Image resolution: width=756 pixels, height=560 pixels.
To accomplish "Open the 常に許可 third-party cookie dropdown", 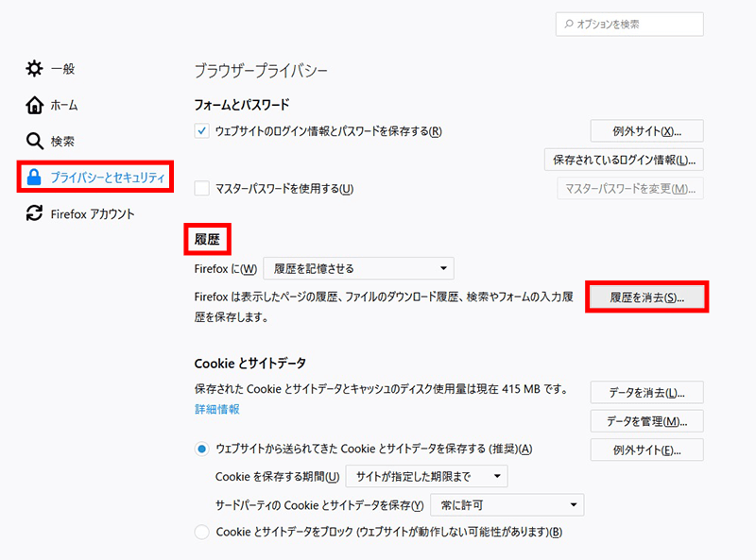I will click(507, 505).
